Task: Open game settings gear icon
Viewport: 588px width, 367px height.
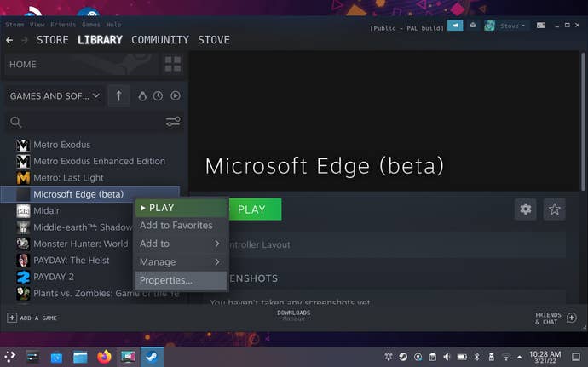Action: [526, 209]
